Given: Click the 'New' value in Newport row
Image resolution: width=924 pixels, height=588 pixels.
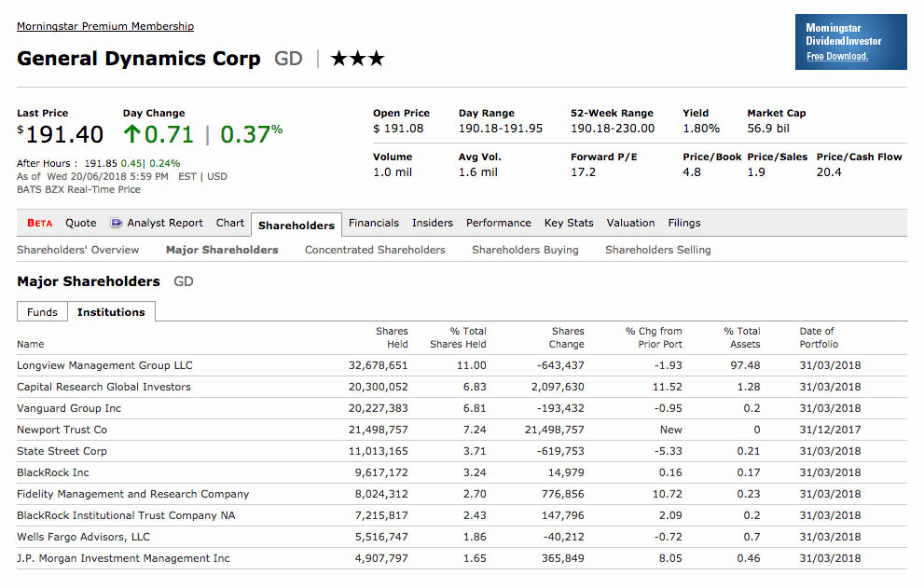Looking at the screenshot, I should pyautogui.click(x=670, y=431).
